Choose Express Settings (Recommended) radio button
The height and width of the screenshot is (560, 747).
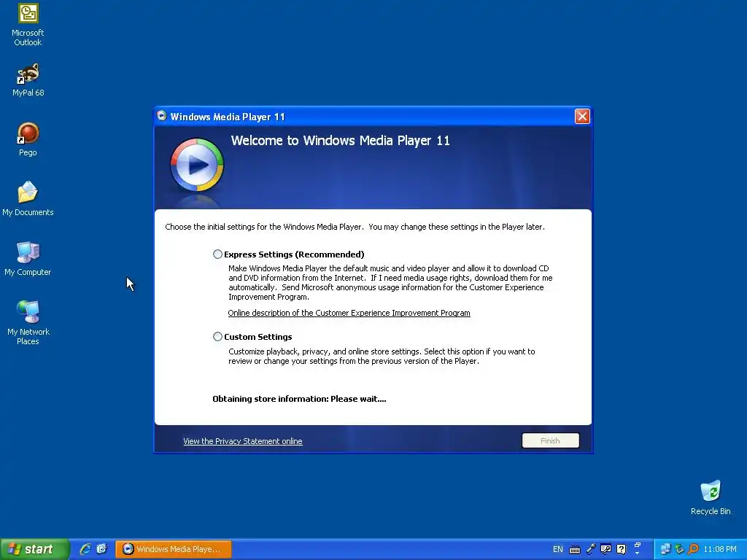217,254
